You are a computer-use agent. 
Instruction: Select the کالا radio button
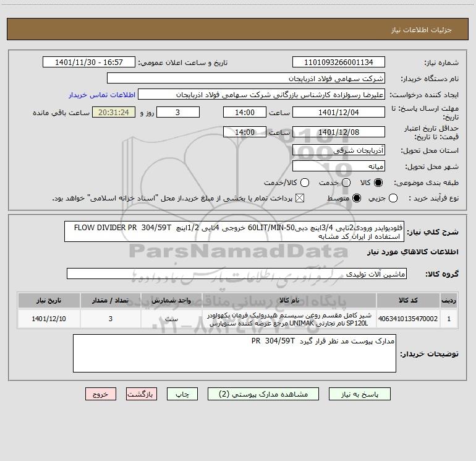coord(378,183)
